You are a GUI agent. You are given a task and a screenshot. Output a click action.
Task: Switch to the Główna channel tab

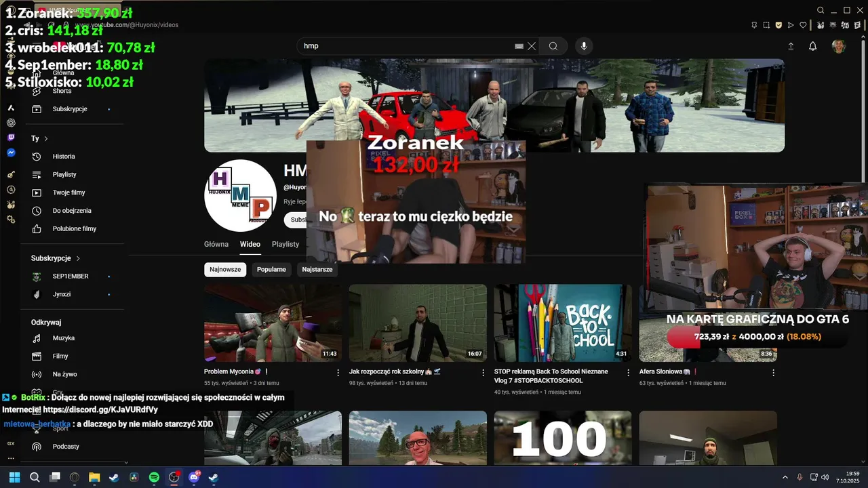click(x=216, y=244)
